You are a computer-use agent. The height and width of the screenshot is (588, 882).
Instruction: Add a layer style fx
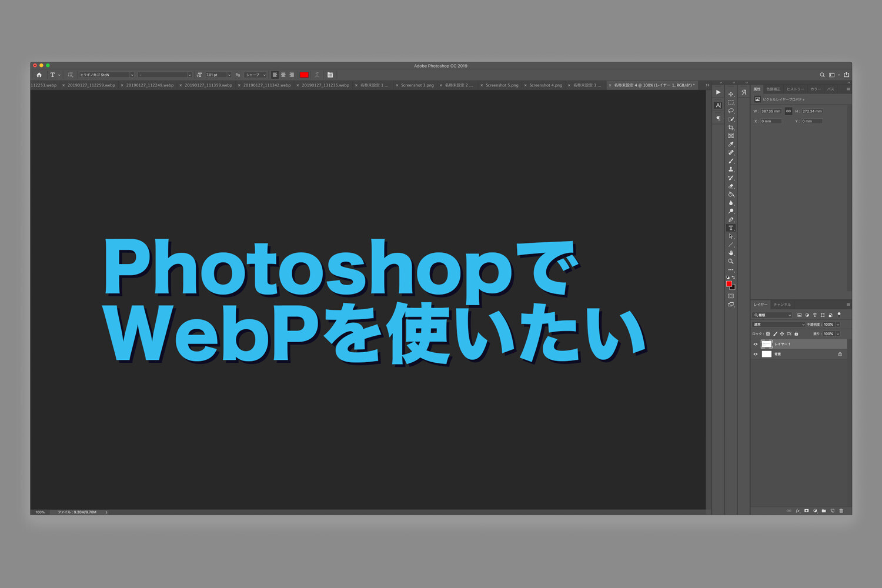[798, 511]
